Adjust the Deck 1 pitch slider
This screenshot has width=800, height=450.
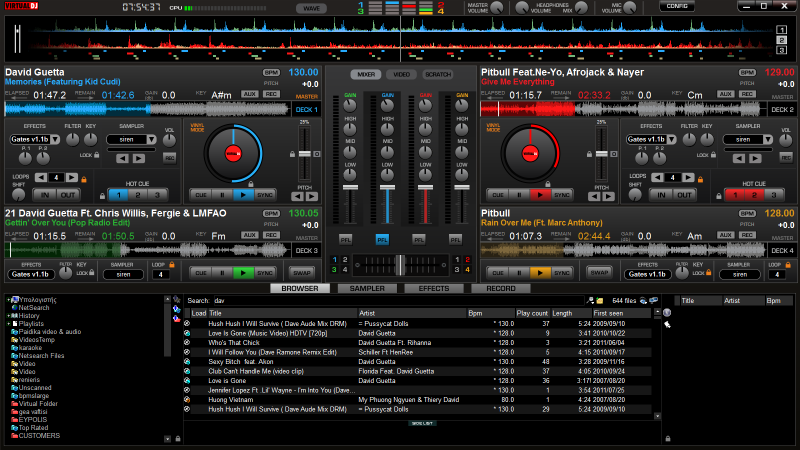coord(305,154)
